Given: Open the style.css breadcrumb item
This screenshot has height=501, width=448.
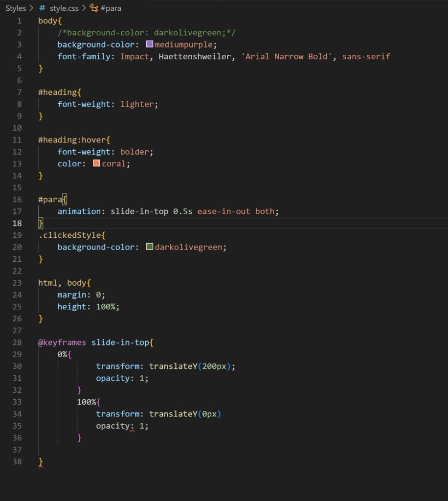Looking at the screenshot, I should [64, 8].
